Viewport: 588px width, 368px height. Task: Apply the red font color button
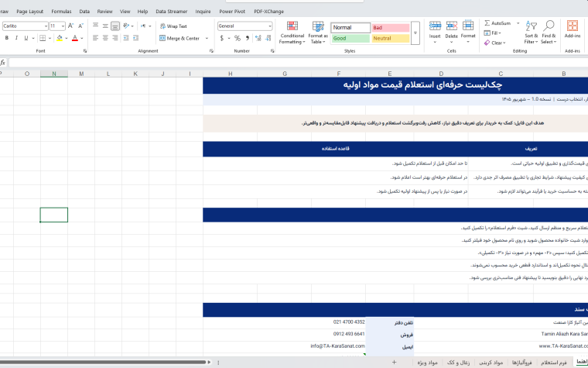coord(75,38)
